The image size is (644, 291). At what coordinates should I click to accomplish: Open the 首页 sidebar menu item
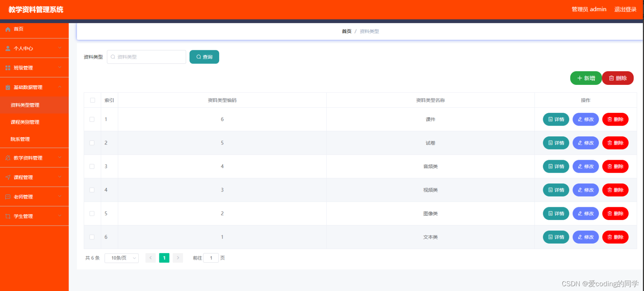click(x=34, y=29)
